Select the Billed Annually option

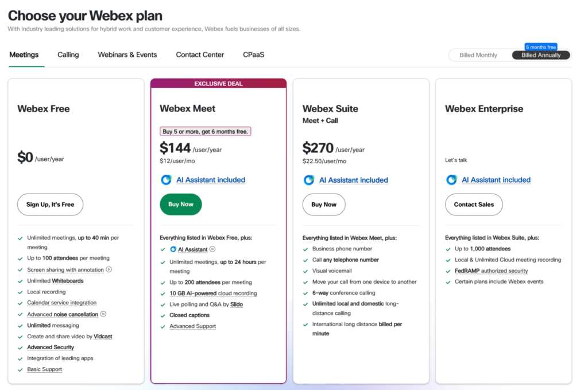pos(541,55)
